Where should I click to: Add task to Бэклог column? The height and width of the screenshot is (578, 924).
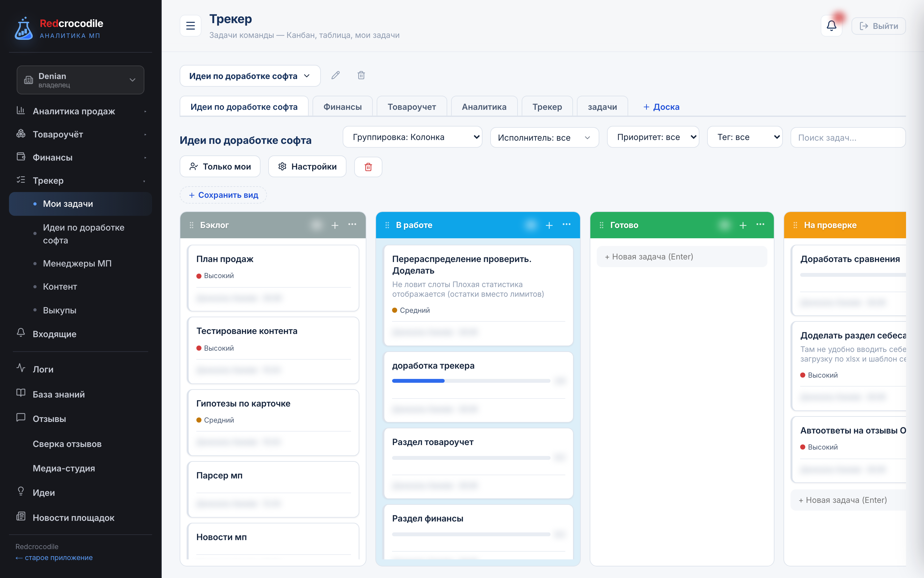click(x=335, y=225)
